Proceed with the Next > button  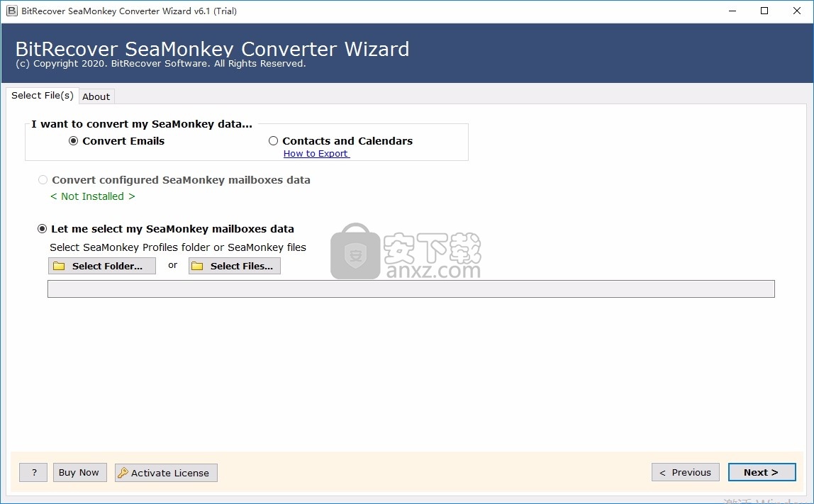click(762, 472)
